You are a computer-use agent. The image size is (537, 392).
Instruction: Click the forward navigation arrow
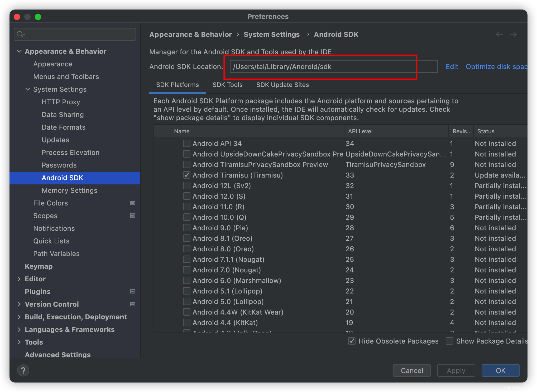[x=513, y=34]
